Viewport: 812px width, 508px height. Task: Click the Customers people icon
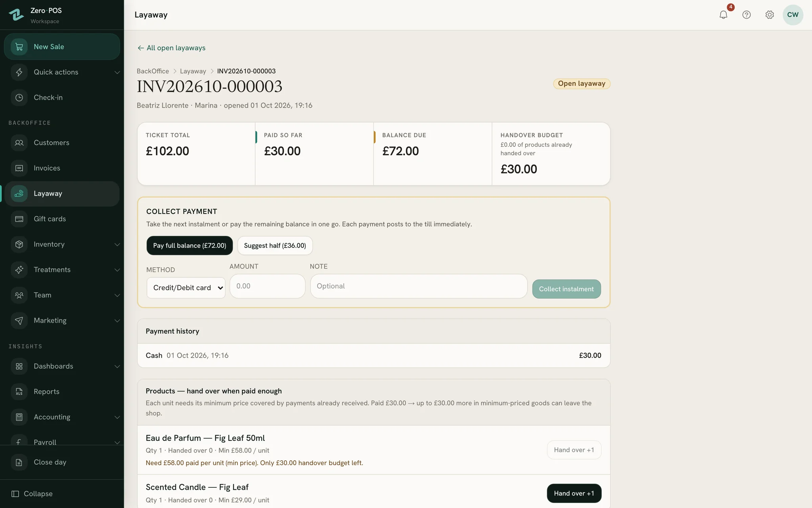pyautogui.click(x=19, y=143)
